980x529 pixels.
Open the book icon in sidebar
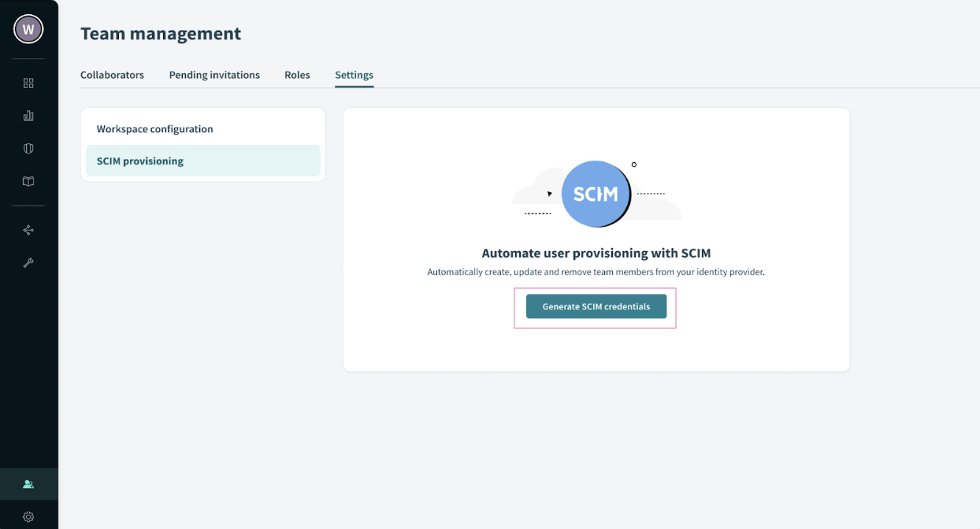[x=28, y=182]
